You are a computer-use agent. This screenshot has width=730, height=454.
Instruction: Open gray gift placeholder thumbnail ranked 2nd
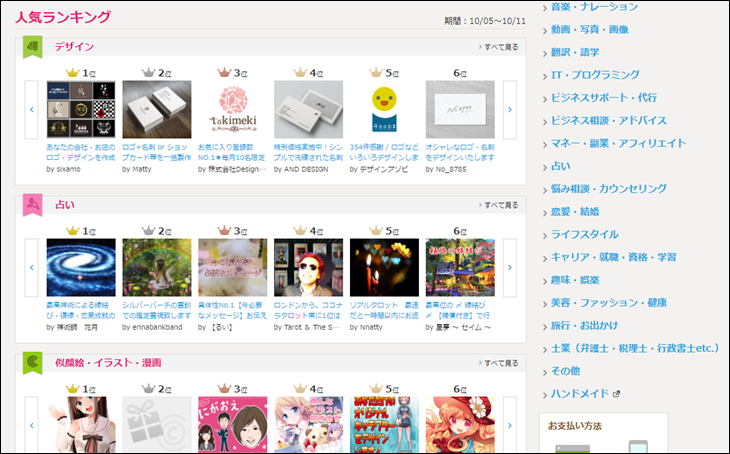157,425
